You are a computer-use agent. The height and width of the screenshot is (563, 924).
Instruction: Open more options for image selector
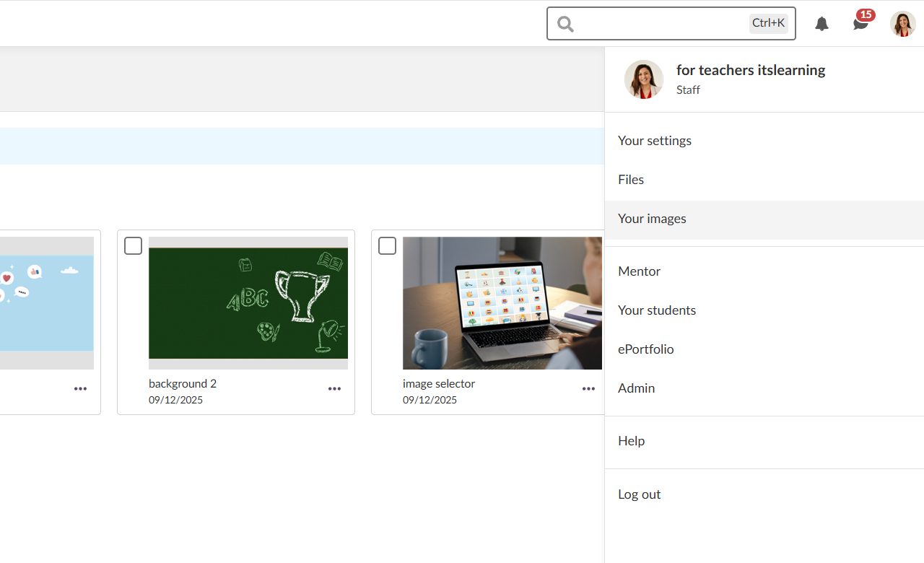pos(588,389)
